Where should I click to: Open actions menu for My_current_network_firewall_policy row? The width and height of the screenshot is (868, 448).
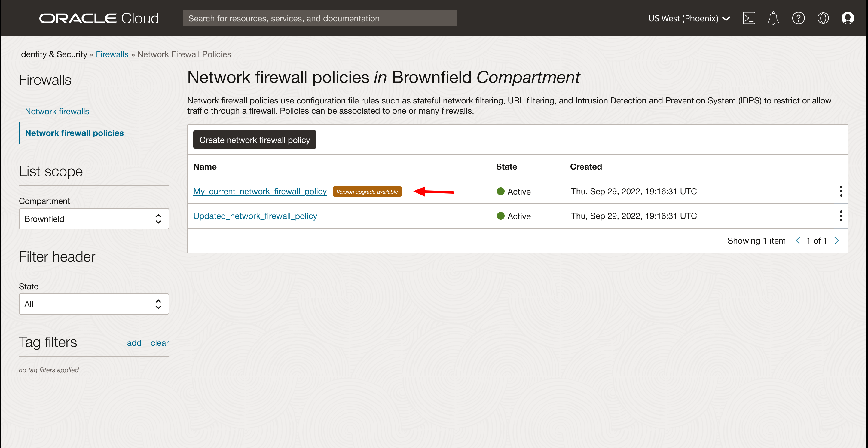coord(841,192)
